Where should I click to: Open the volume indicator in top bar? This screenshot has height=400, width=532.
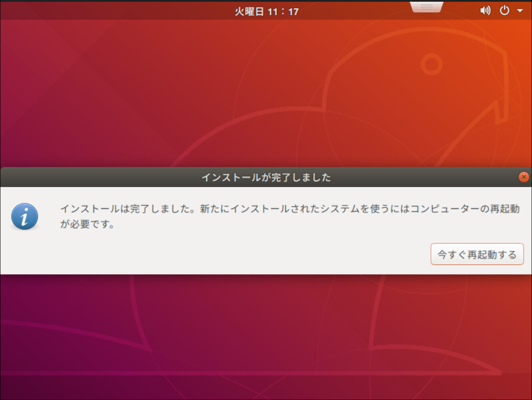(485, 11)
